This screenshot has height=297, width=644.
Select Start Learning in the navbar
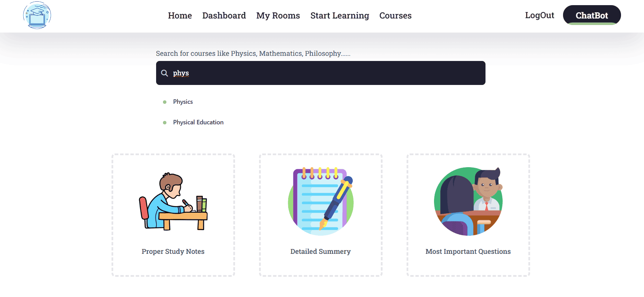click(340, 15)
